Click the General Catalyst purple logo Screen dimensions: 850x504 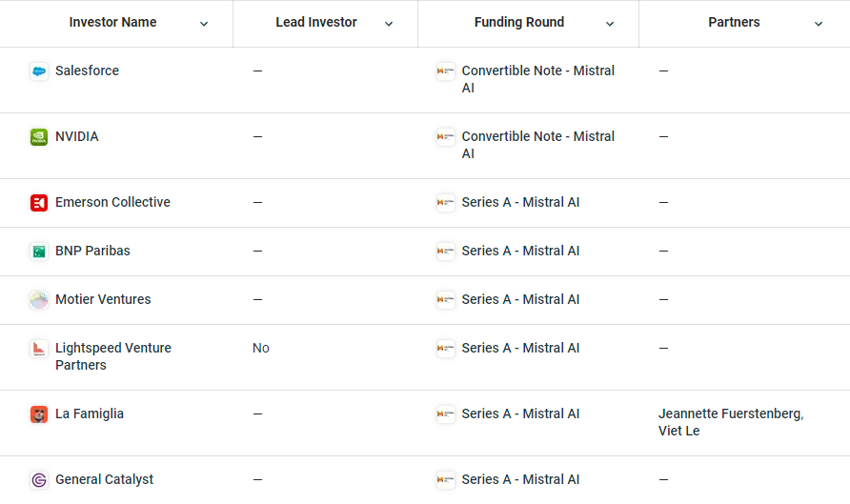39,480
